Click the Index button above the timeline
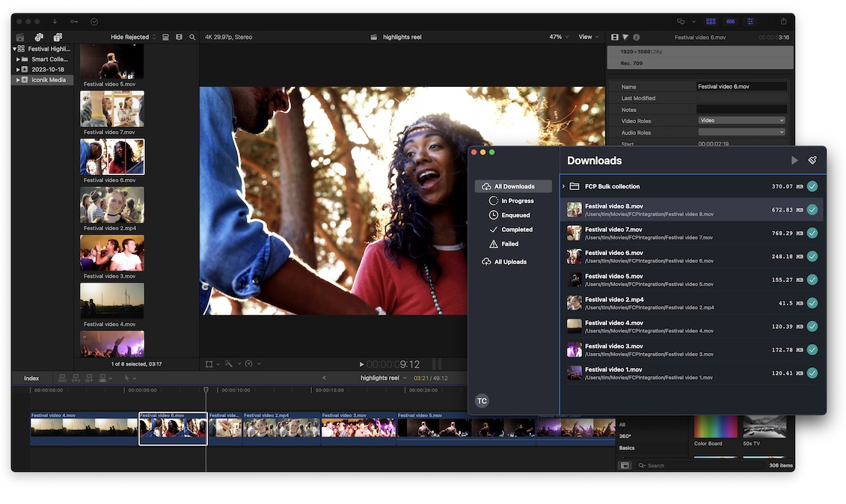 click(31, 378)
